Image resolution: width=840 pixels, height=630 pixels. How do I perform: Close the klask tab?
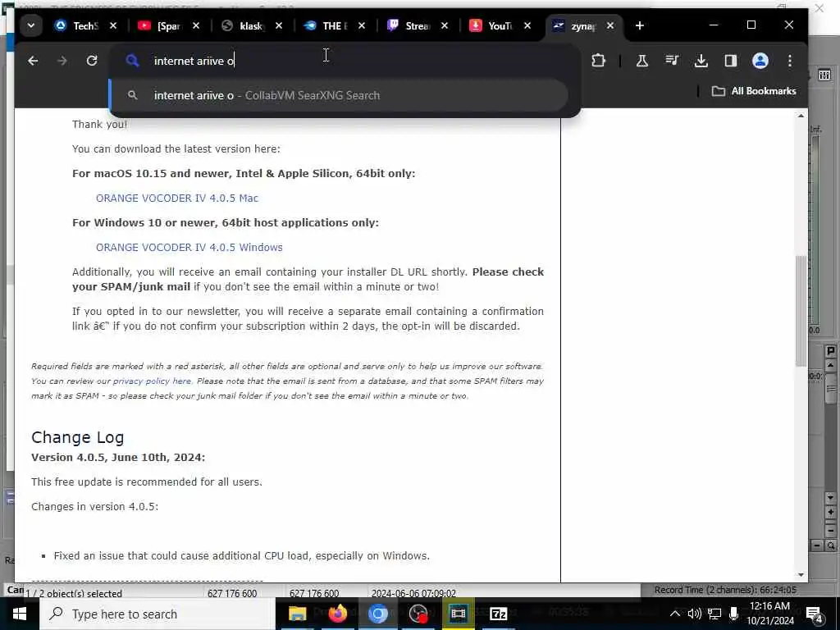[x=279, y=25]
